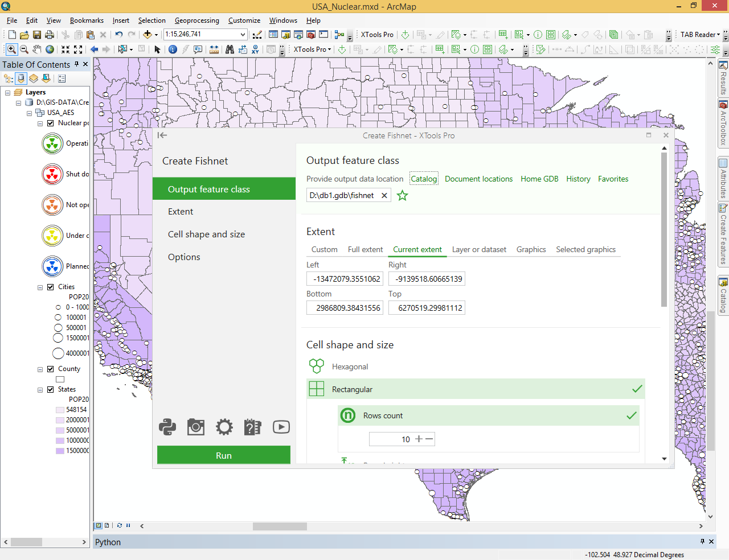Screen dimensions: 729x560
Task: Click the Go To XY icon
Action: (255, 50)
